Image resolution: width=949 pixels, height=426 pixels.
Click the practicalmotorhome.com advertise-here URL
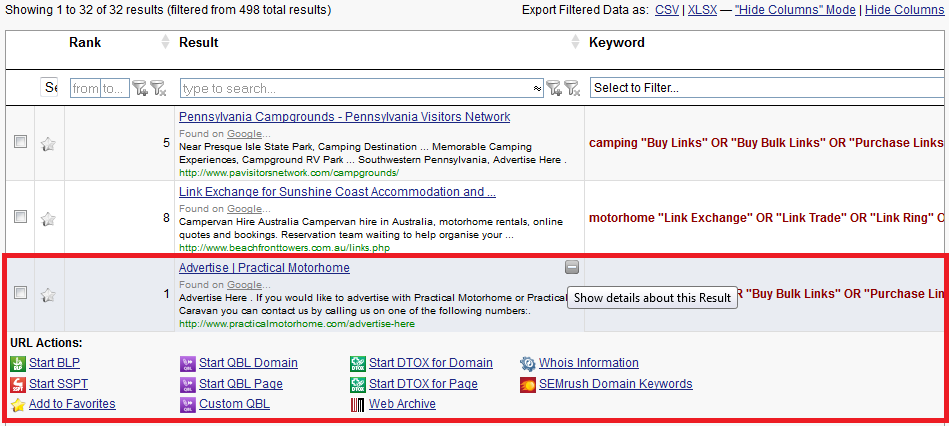(297, 324)
